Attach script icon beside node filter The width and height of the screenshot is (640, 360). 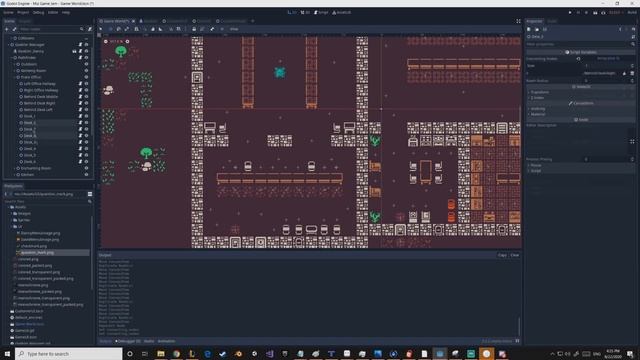point(90,29)
